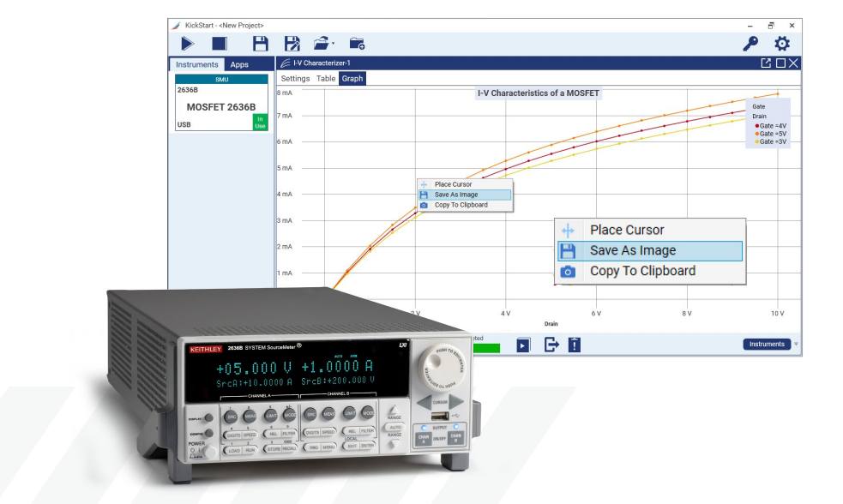Open the license key icon
The height and width of the screenshot is (504, 843).
click(x=750, y=44)
